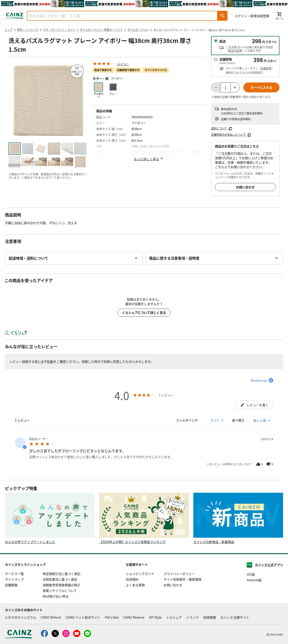Click the カートに入れる button
This screenshot has height=644, width=288.
tap(261, 87)
